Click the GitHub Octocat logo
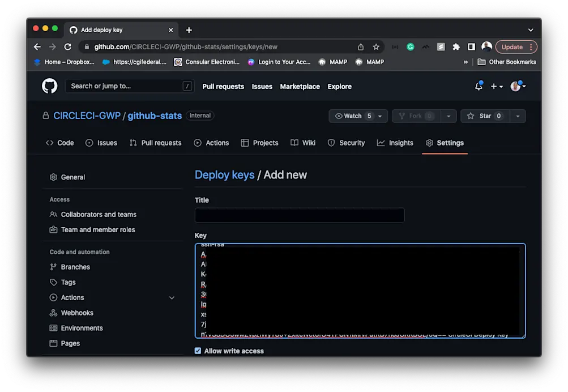The width and height of the screenshot is (568, 392). 50,86
